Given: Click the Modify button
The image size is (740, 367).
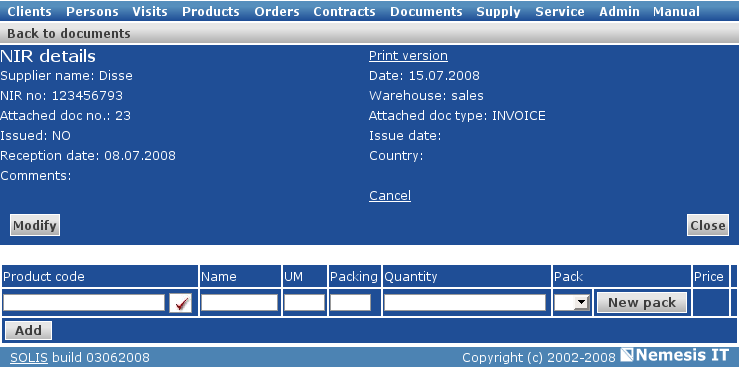Looking at the screenshot, I should 35,225.
